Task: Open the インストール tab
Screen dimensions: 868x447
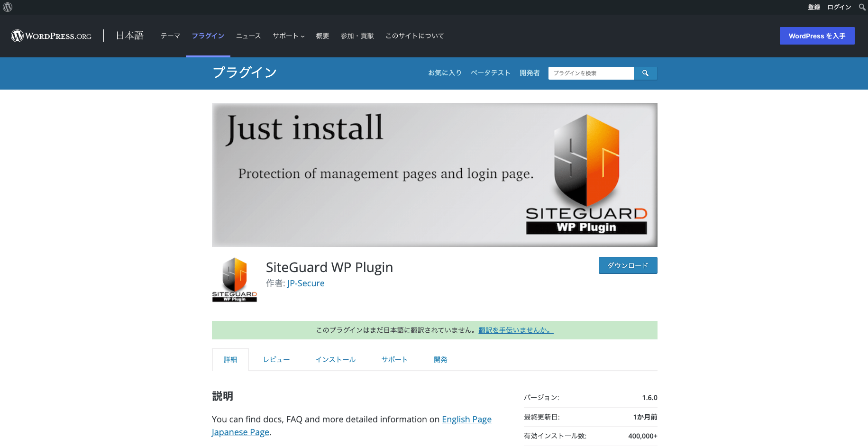Action: point(335,360)
